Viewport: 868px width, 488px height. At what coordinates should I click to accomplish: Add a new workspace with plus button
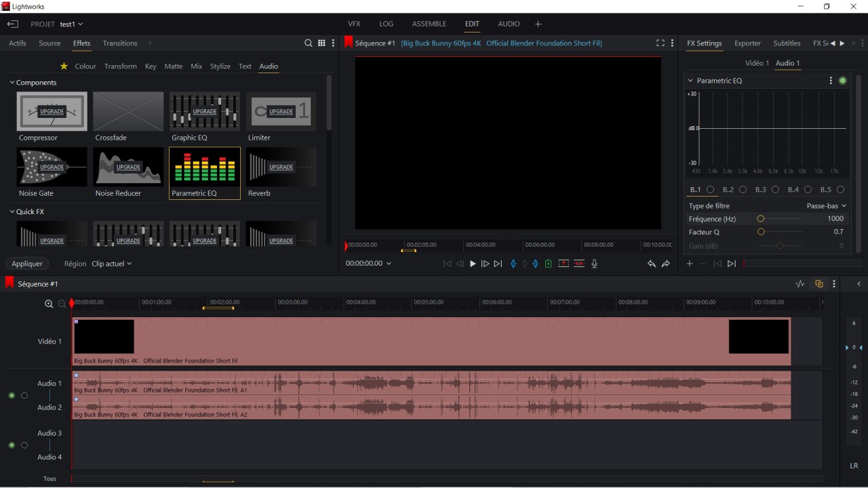[538, 24]
